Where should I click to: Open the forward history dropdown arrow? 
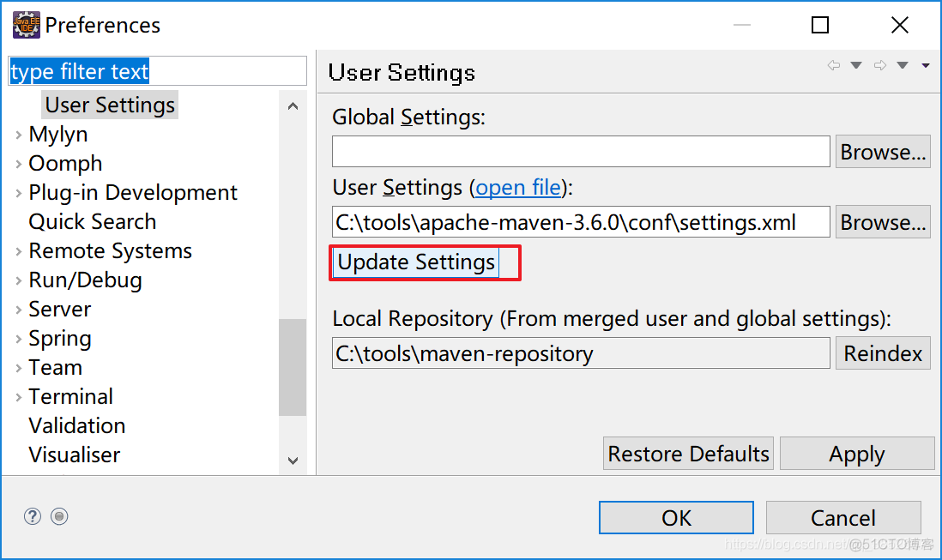tap(903, 66)
